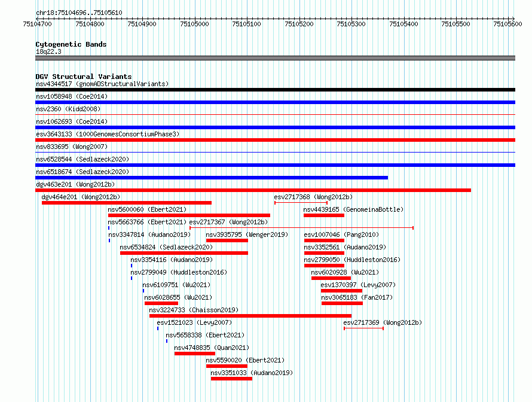This screenshot has width=532, height=402.
Task: Click the nsv4344517 gnomADStructuralVariants label
Action: point(102,84)
